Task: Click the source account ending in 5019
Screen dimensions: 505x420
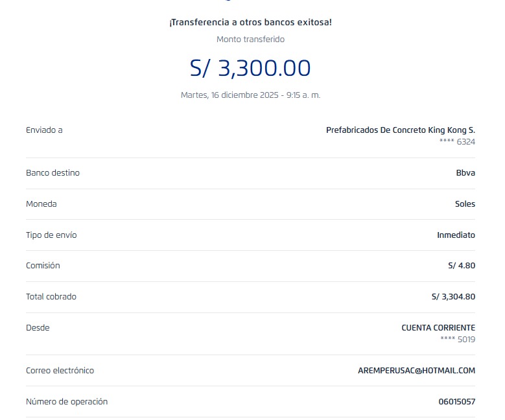Action: tap(458, 339)
